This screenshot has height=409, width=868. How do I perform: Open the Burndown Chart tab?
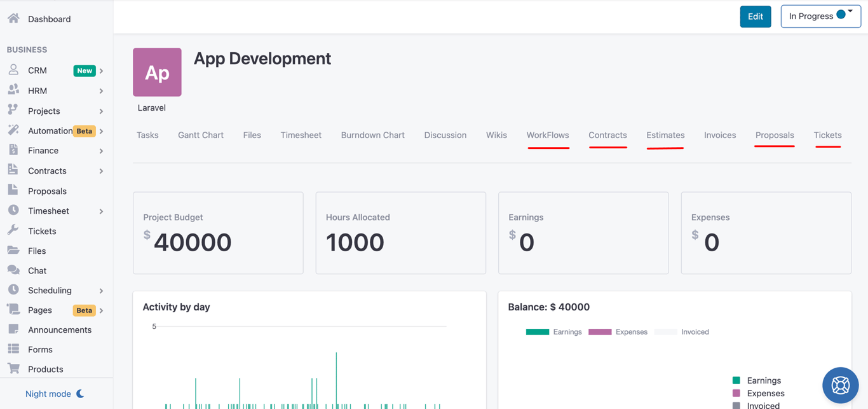click(x=372, y=135)
